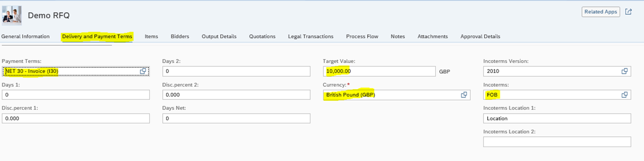Open the Bidders tab
Viewport: 644px width, 161px height.
[x=180, y=36]
